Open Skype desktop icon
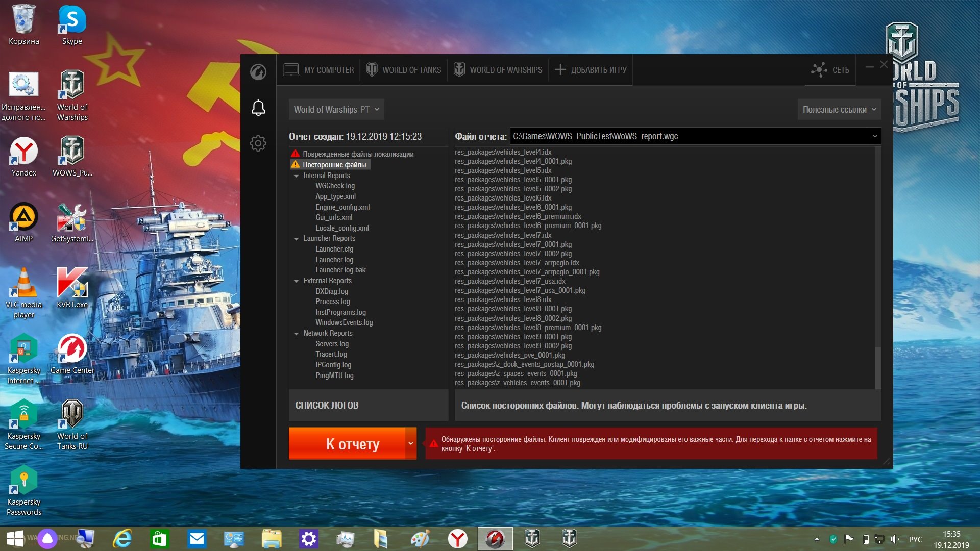This screenshot has height=551, width=980. pos(72,24)
